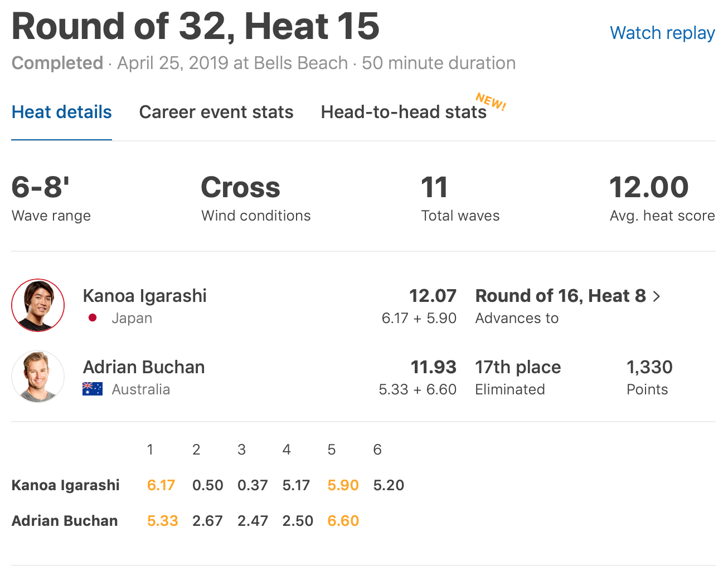Click the wave 6 column header

pos(377,450)
